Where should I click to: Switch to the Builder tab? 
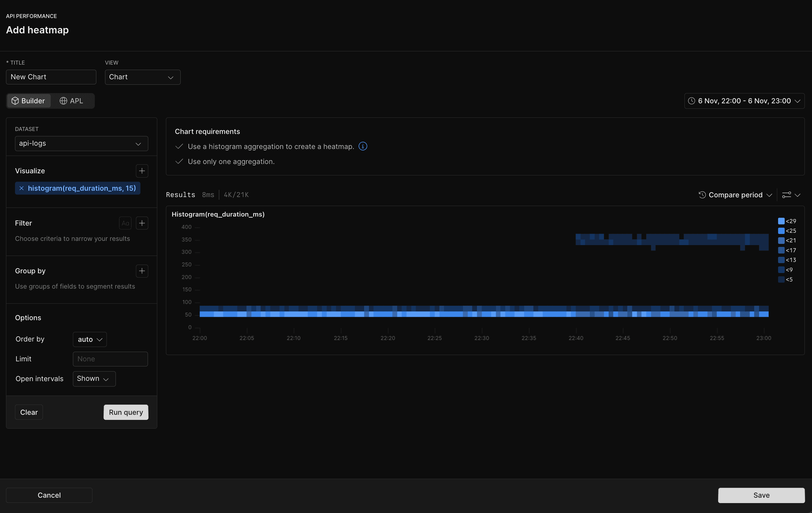(29, 101)
